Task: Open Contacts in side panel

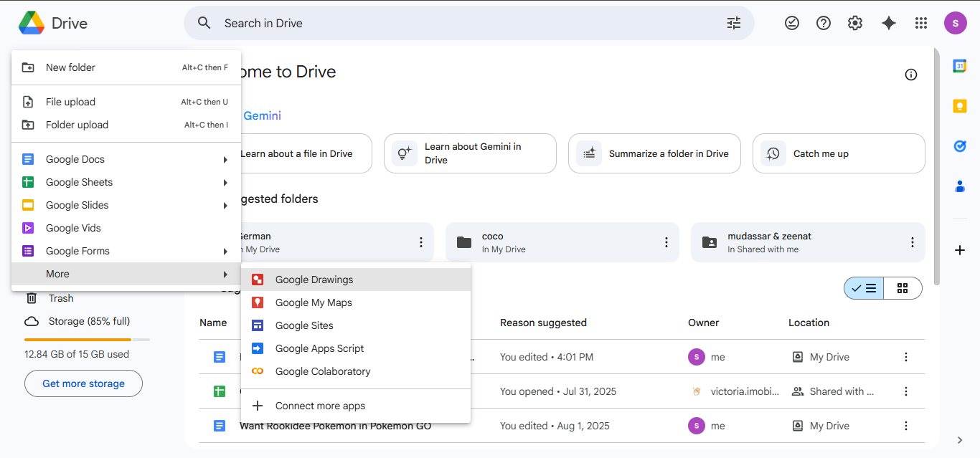Action: [x=959, y=186]
